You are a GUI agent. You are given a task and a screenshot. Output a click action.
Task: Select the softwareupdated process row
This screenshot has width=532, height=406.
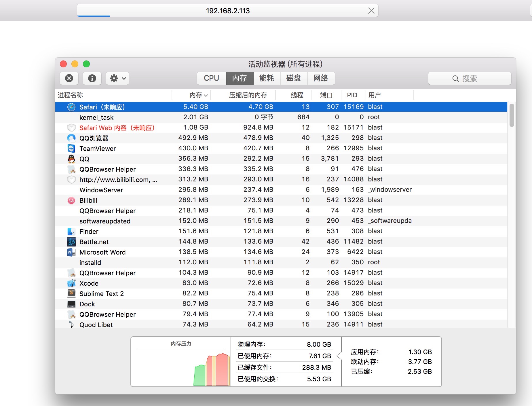point(281,221)
